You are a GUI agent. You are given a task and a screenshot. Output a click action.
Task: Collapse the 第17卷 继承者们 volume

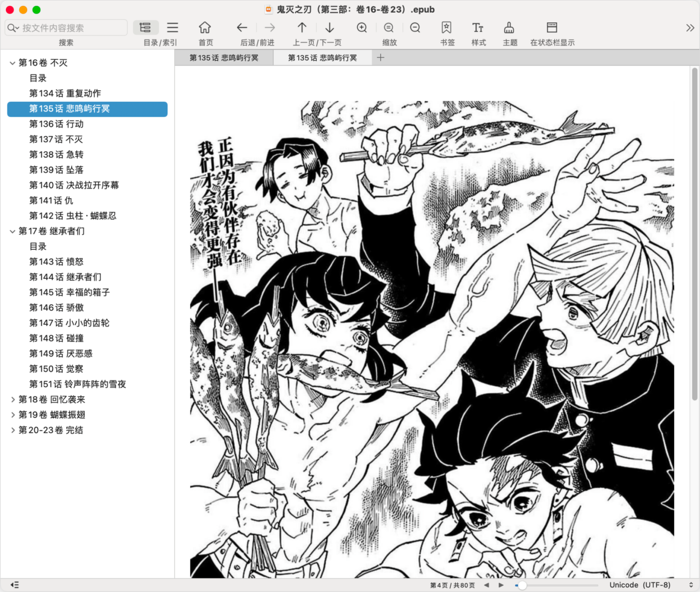(x=13, y=231)
